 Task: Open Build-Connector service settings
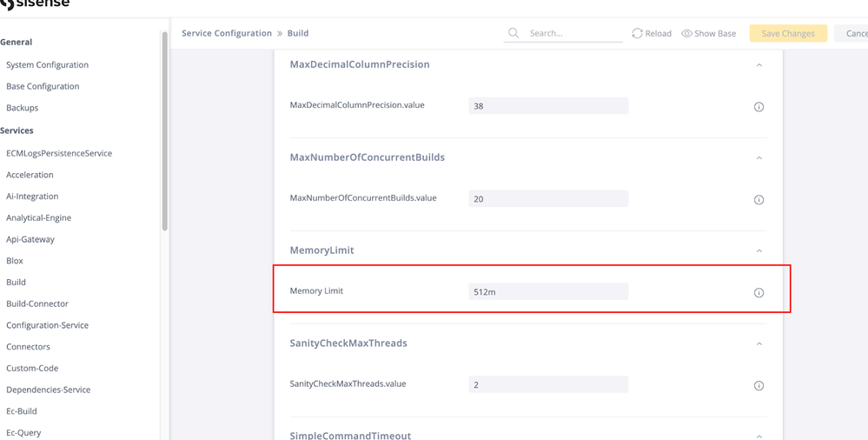[x=37, y=303]
